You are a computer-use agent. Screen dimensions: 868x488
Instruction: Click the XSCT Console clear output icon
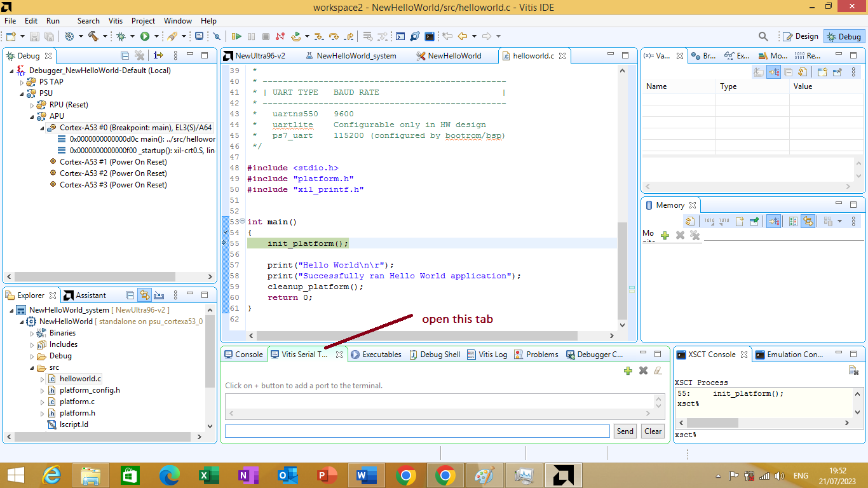(x=853, y=370)
